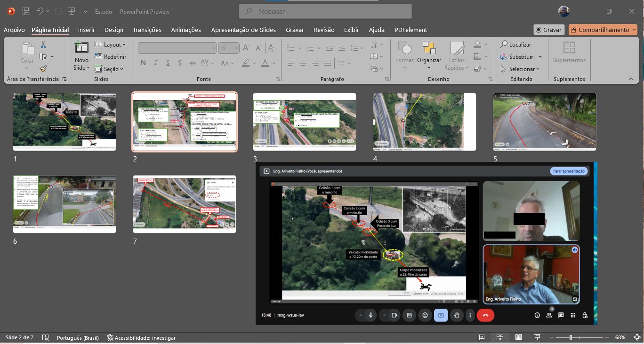Toggle the microphone in the meeting
Image resolution: width=644 pixels, height=344 pixels.
coord(371,315)
